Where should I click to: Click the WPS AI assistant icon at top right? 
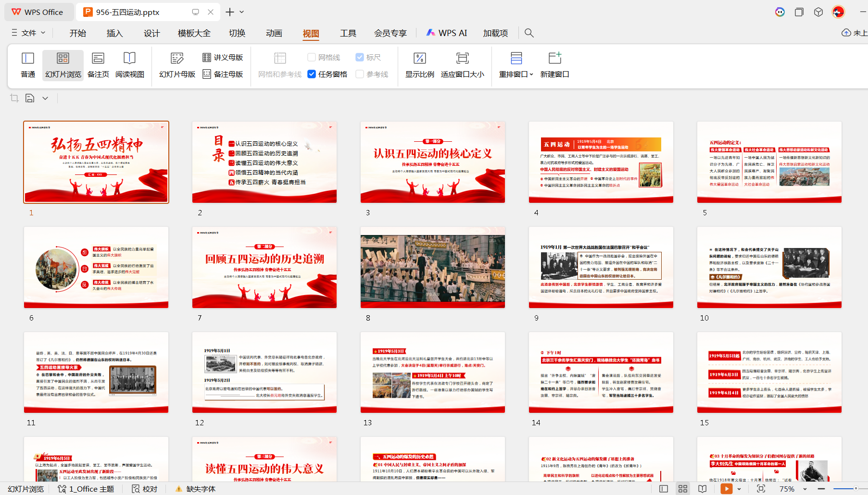(780, 12)
